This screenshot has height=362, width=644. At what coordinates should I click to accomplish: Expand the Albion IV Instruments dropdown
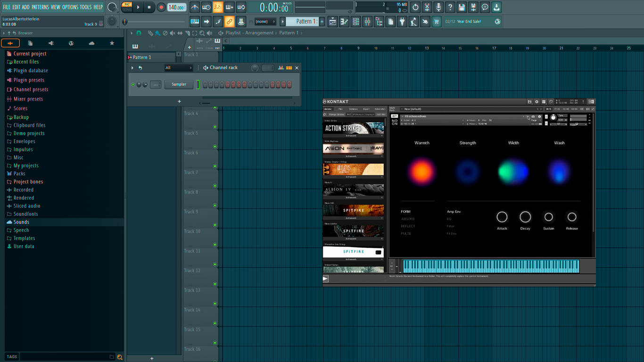353,197
